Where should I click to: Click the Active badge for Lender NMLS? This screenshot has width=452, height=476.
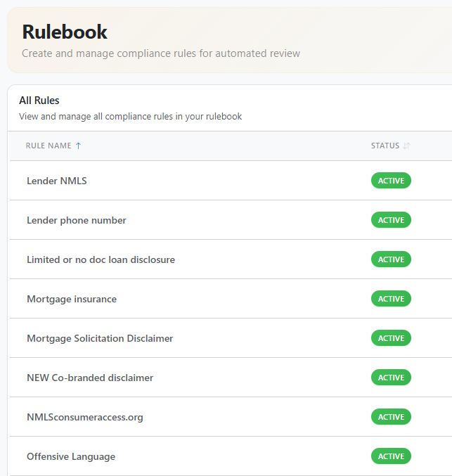391,181
